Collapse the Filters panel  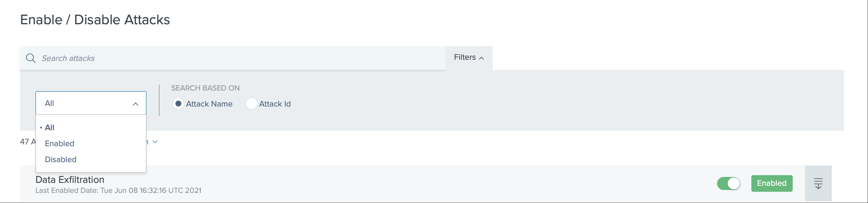468,57
